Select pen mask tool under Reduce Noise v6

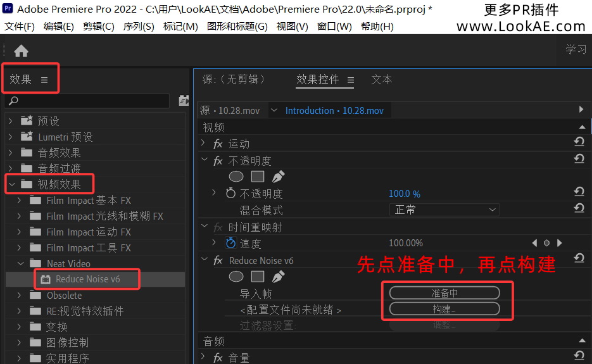pos(278,277)
